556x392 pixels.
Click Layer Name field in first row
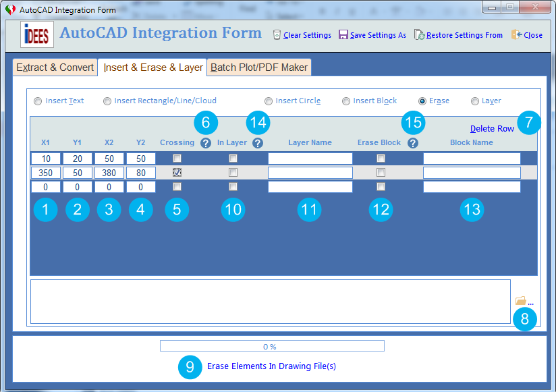[x=310, y=159]
